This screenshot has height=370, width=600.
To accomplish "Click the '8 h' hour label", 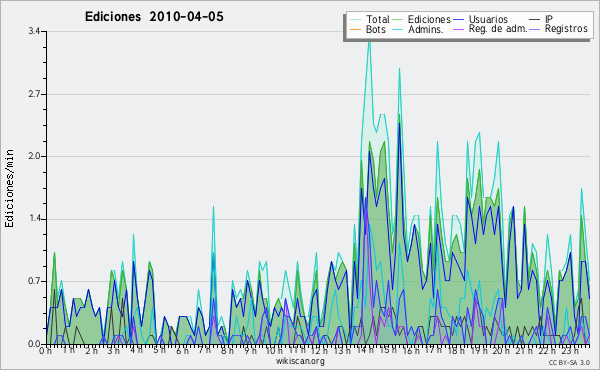I will (228, 351).
